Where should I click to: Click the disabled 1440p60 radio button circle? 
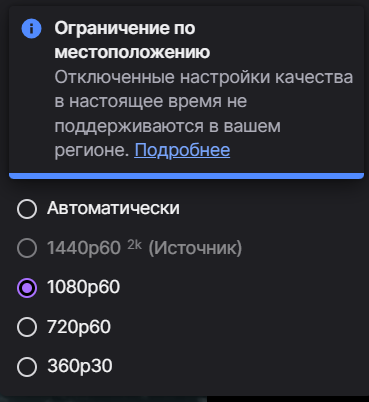click(27, 248)
